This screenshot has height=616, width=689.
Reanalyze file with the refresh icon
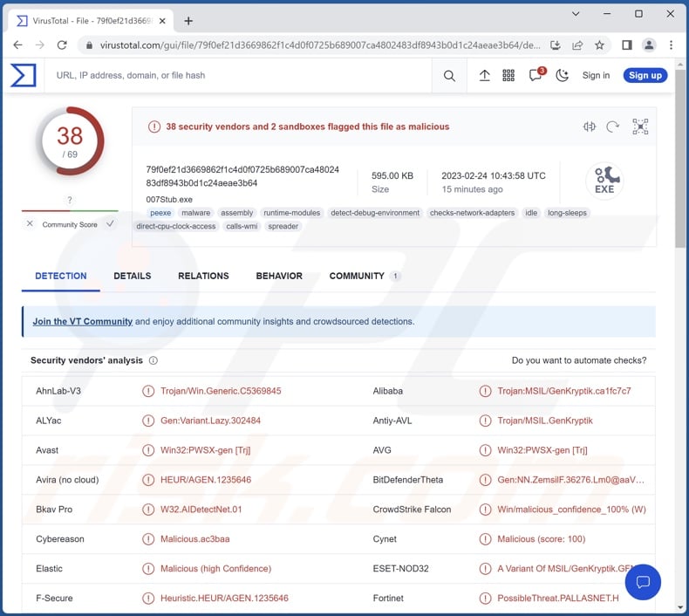(x=612, y=127)
